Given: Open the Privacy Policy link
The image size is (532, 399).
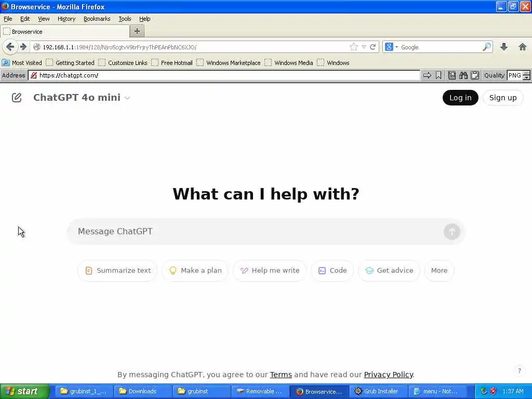Looking at the screenshot, I should click(388, 375).
